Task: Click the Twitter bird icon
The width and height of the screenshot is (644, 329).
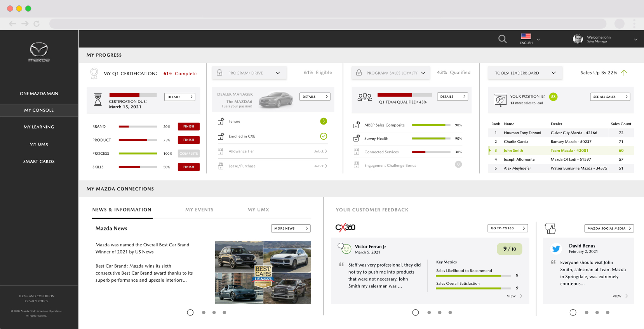Action: click(x=556, y=249)
